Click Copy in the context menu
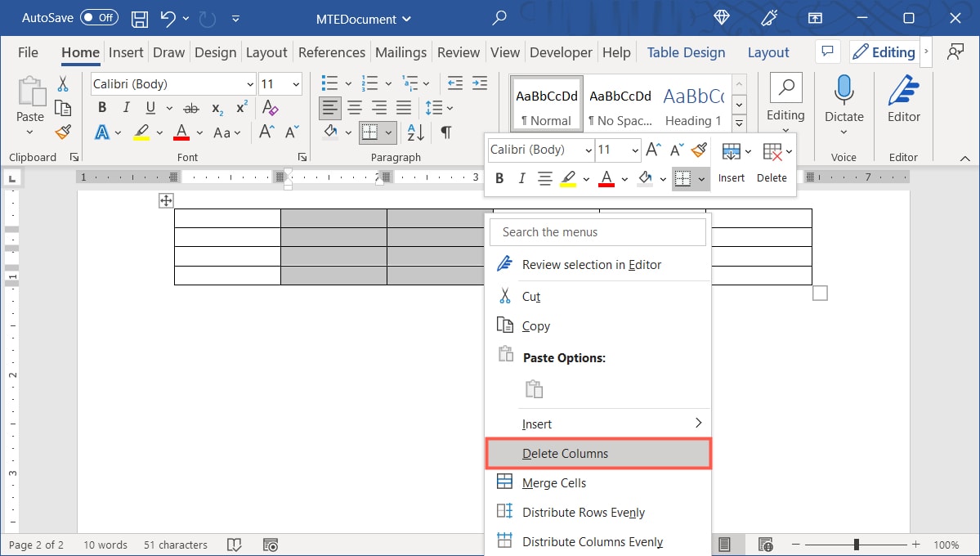980x556 pixels. [535, 325]
